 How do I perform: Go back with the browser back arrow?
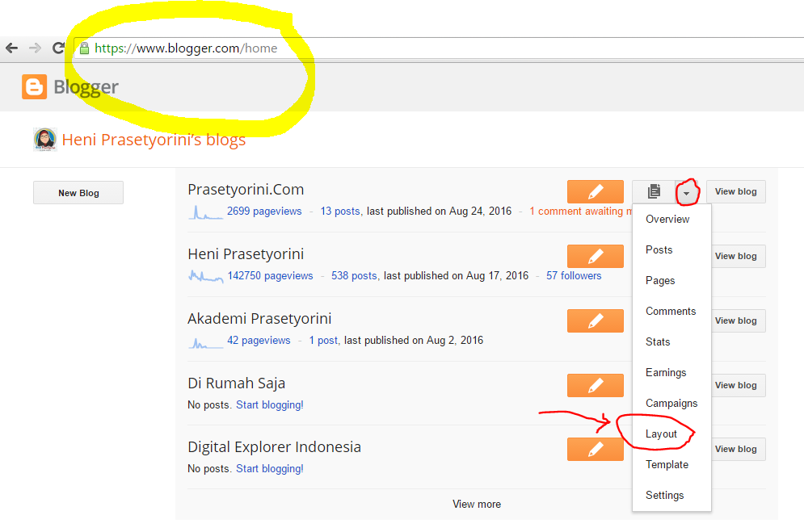tap(11, 48)
